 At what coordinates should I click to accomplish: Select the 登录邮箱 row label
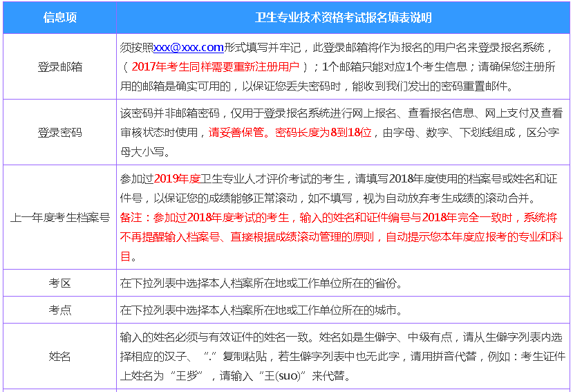(x=60, y=67)
